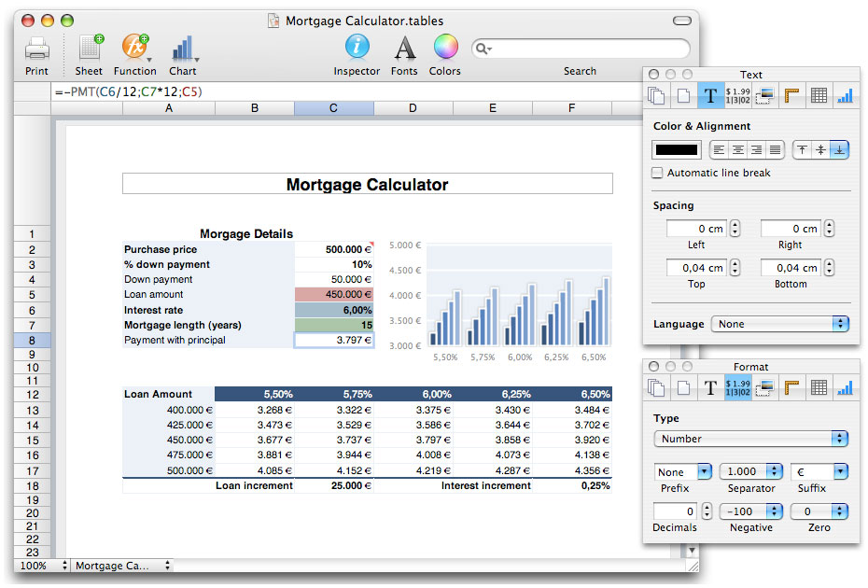Open the 100% zoom dropdown

pyautogui.click(x=43, y=566)
